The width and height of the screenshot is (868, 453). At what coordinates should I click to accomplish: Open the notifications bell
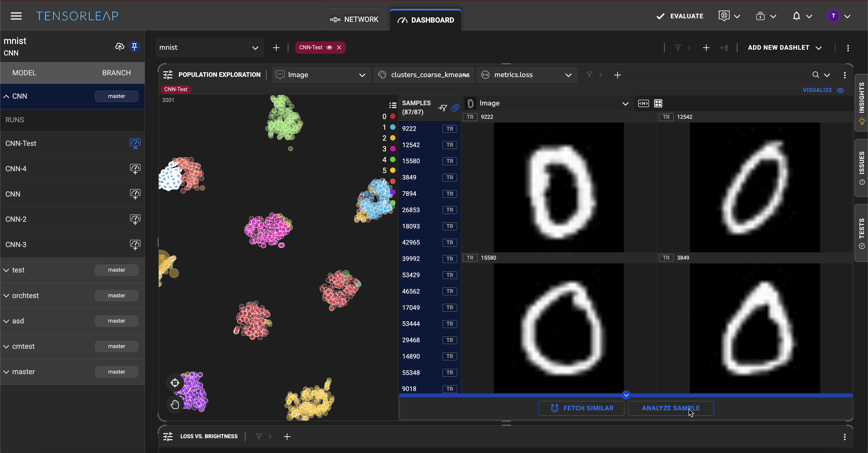click(796, 16)
